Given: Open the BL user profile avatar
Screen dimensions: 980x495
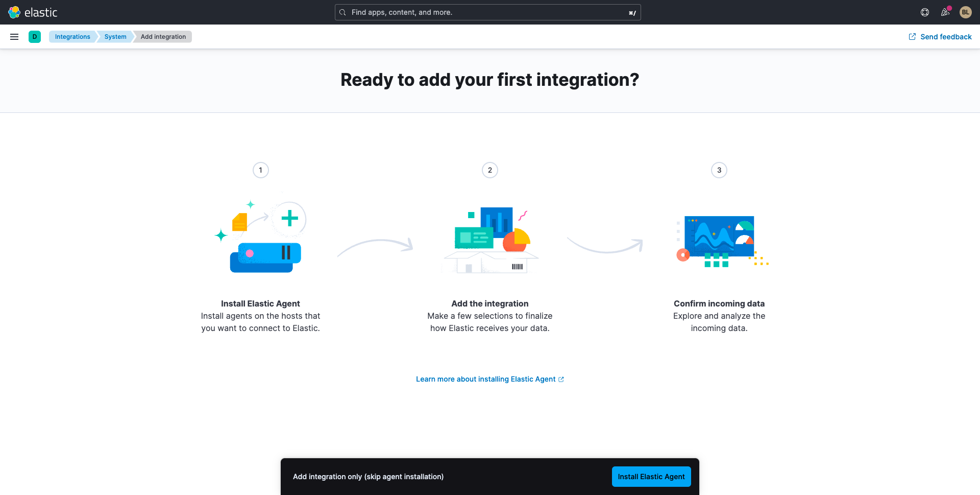Looking at the screenshot, I should coord(966,12).
